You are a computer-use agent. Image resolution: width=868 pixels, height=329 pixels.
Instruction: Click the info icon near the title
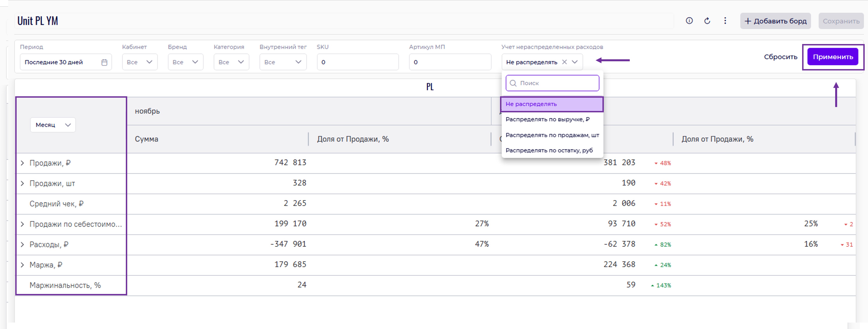(x=689, y=21)
